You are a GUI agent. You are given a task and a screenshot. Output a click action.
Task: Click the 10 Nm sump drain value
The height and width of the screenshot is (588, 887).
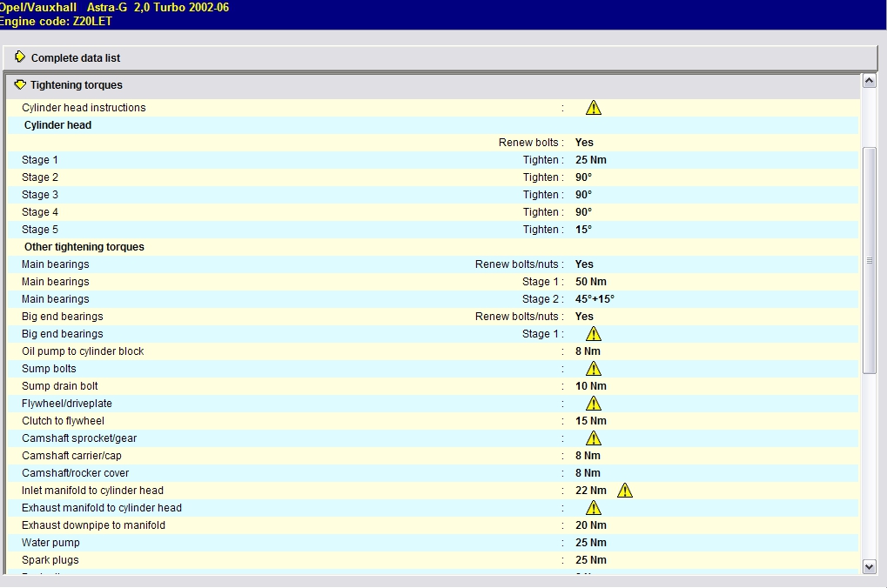coord(590,386)
